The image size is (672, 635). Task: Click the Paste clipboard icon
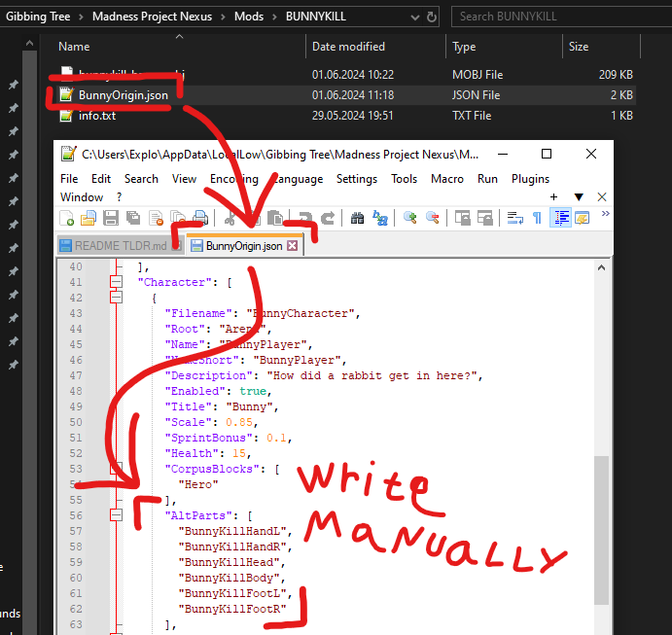[274, 218]
